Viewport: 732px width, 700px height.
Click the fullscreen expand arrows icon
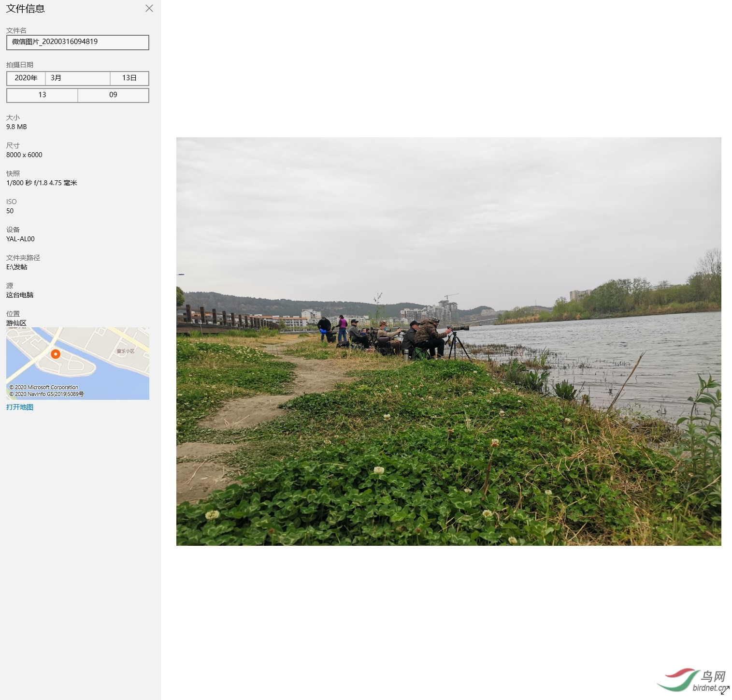point(725,690)
